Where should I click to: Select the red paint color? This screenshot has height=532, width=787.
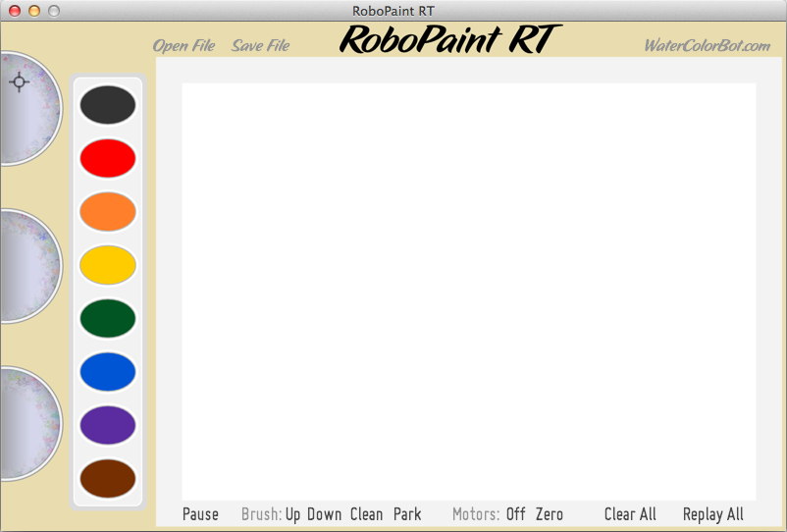tap(107, 158)
